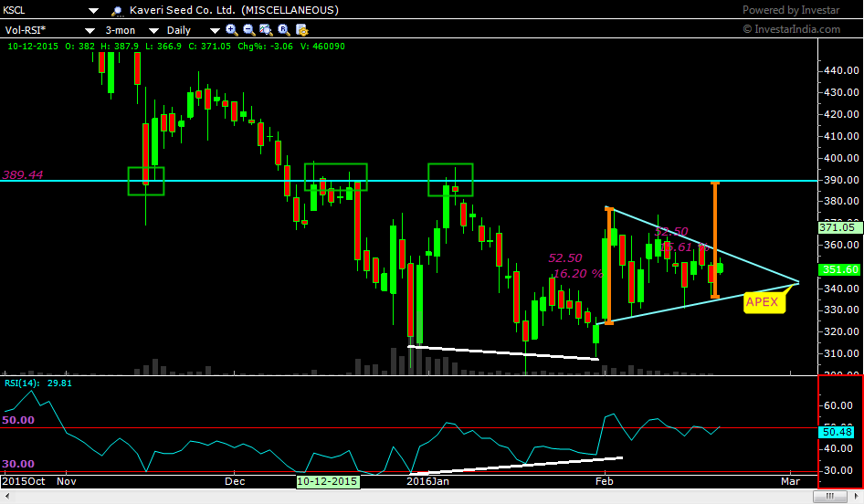Open the Daily timeframe dropdown
The height and width of the screenshot is (504, 864).
(x=215, y=30)
